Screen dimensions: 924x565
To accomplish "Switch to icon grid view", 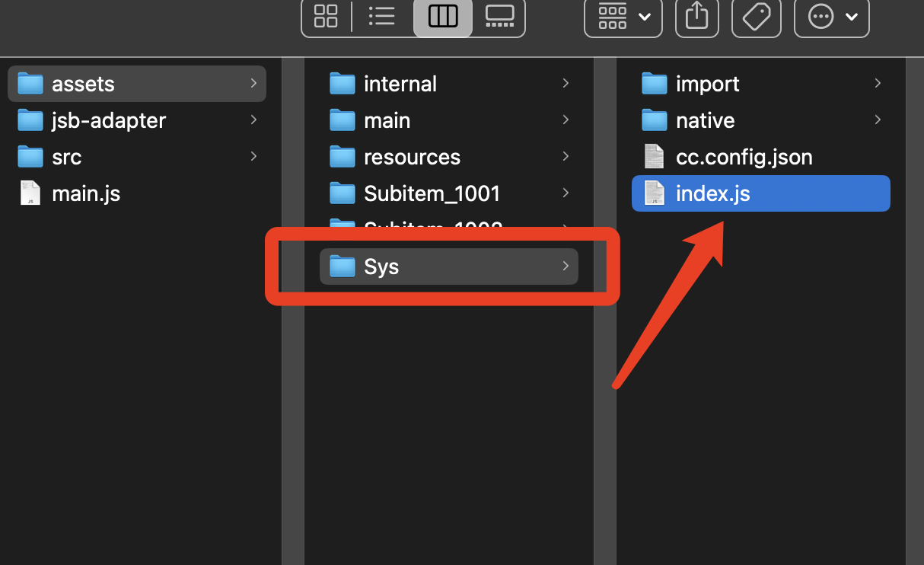I will 326,16.
